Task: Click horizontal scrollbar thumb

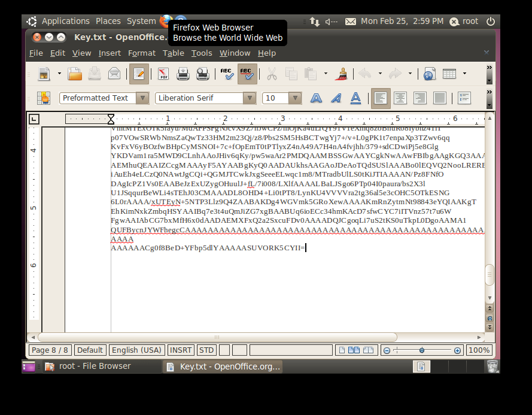Action: coord(217,337)
